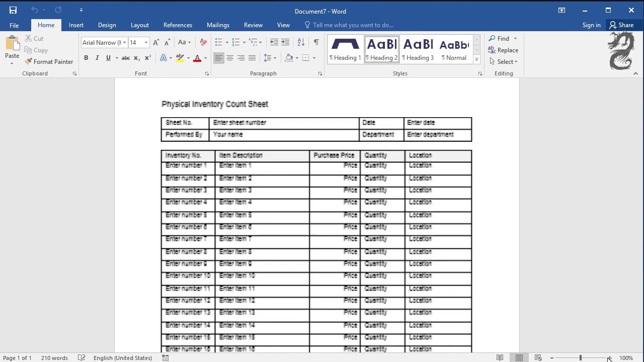This screenshot has width=644, height=362.
Task: Open font color dropdown arrow
Action: click(205, 58)
